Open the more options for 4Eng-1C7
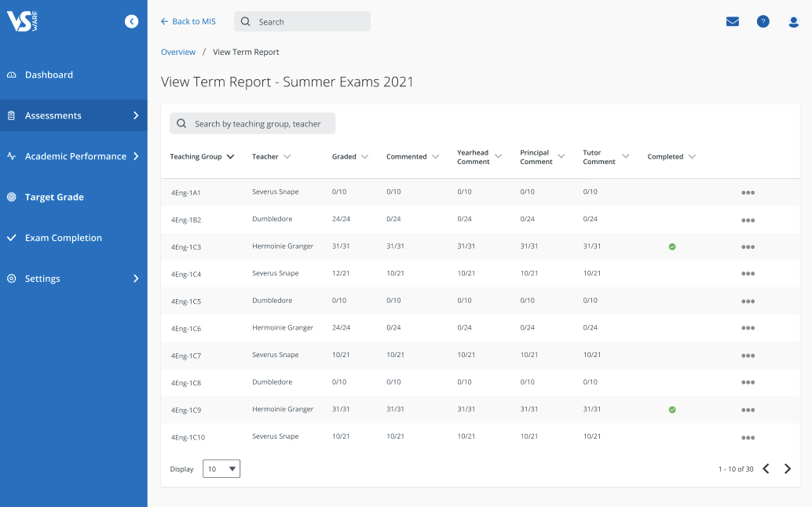812x507 pixels. click(x=748, y=356)
